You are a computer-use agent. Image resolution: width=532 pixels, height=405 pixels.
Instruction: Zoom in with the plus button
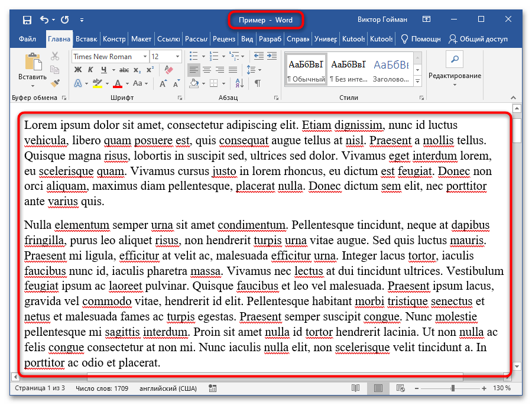pyautogui.click(x=484, y=388)
